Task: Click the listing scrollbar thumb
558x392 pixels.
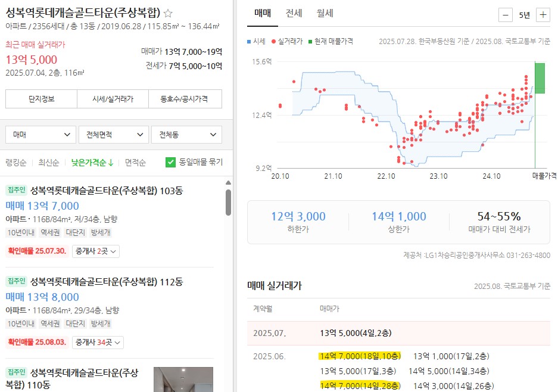Action: (229, 202)
